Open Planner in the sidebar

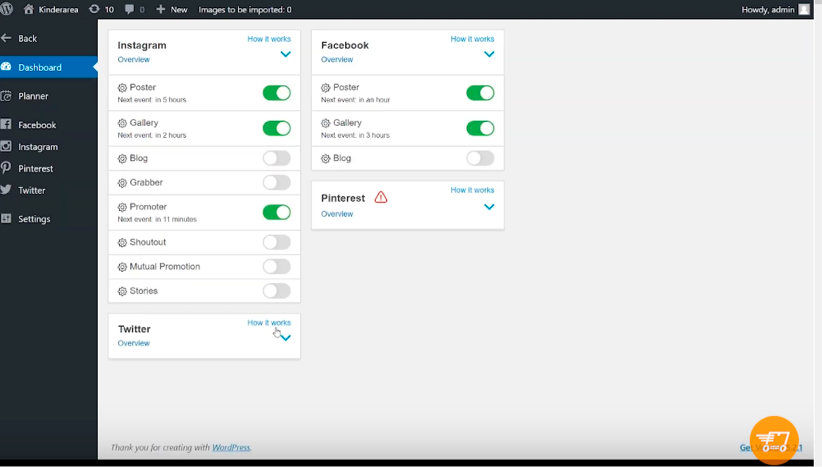point(33,96)
